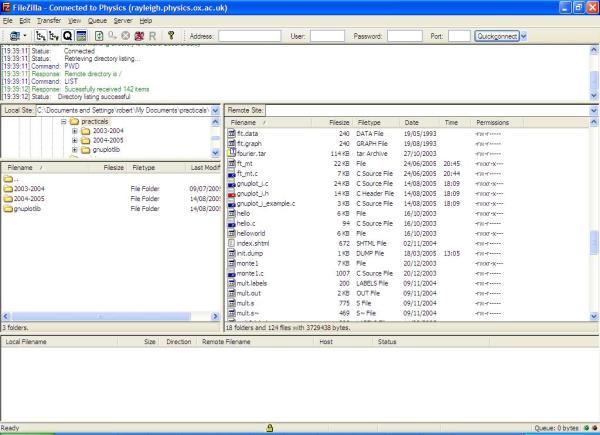
Task: Sort remote list by Permissions column
Action: (497, 122)
